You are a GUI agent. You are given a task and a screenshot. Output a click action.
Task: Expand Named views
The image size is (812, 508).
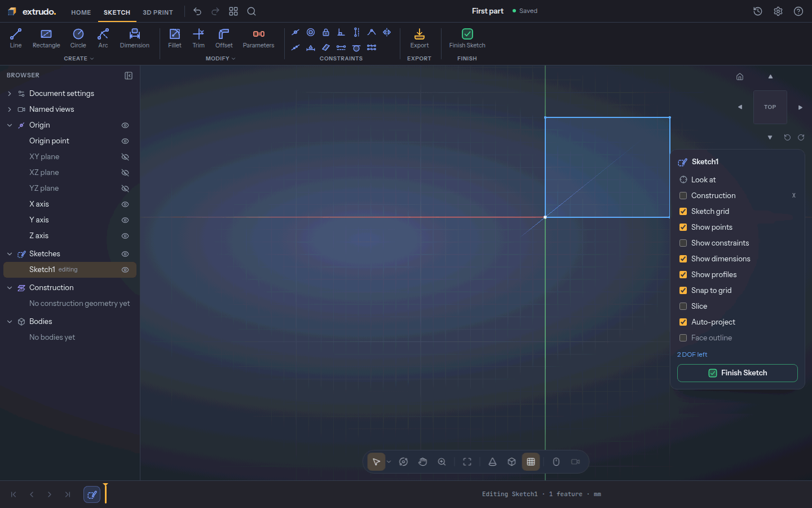[x=10, y=110]
